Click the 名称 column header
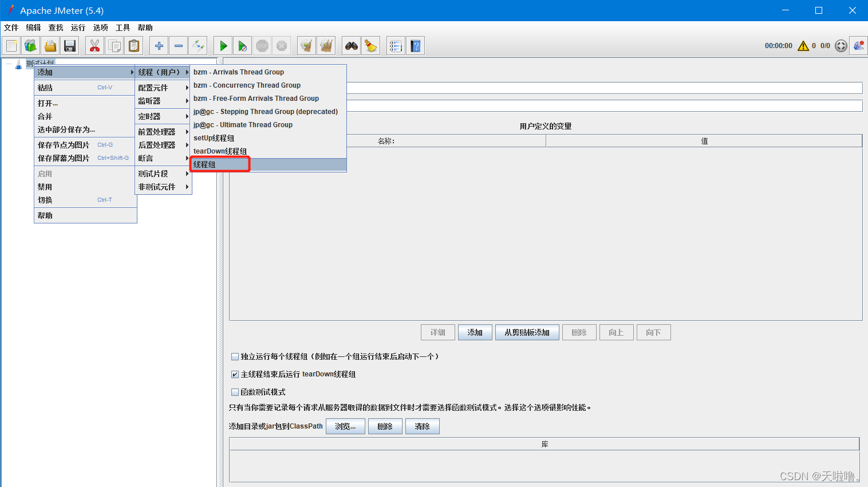This screenshot has height=487, width=868. 388,141
